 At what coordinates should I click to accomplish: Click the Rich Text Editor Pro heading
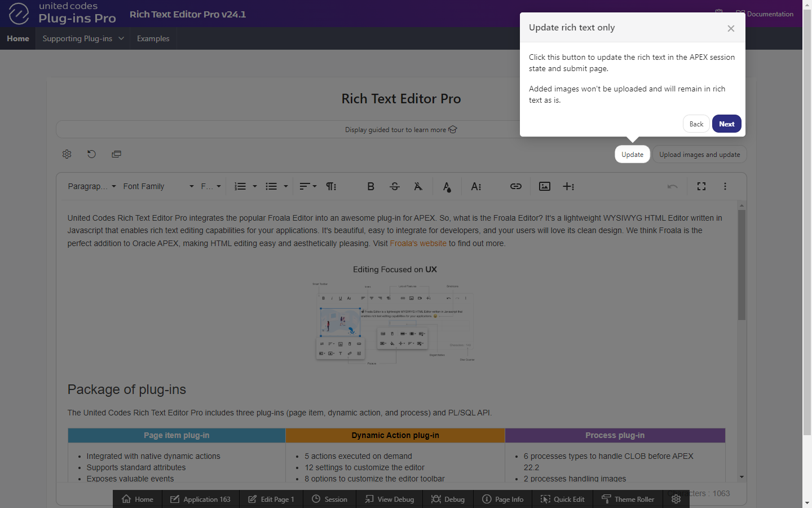tap(401, 99)
